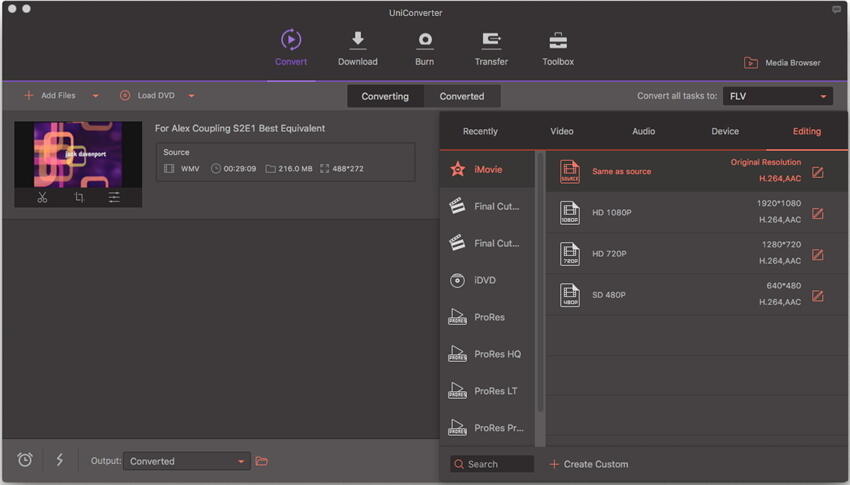The height and width of the screenshot is (485, 850).
Task: Select the Recently tab
Action: (480, 131)
